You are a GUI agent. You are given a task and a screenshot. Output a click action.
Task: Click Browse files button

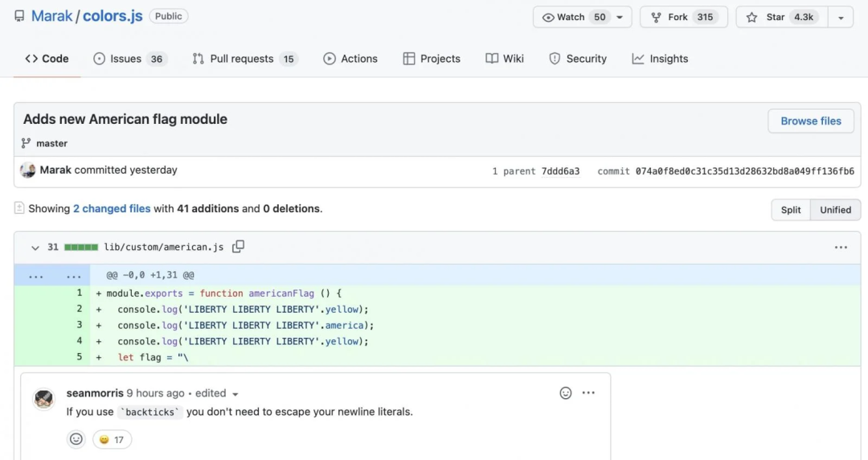[x=810, y=121]
